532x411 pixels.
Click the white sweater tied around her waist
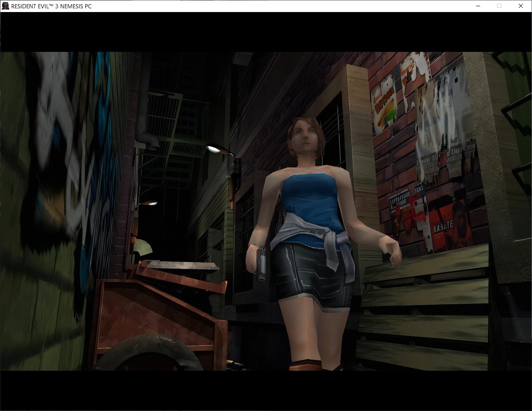coord(315,236)
